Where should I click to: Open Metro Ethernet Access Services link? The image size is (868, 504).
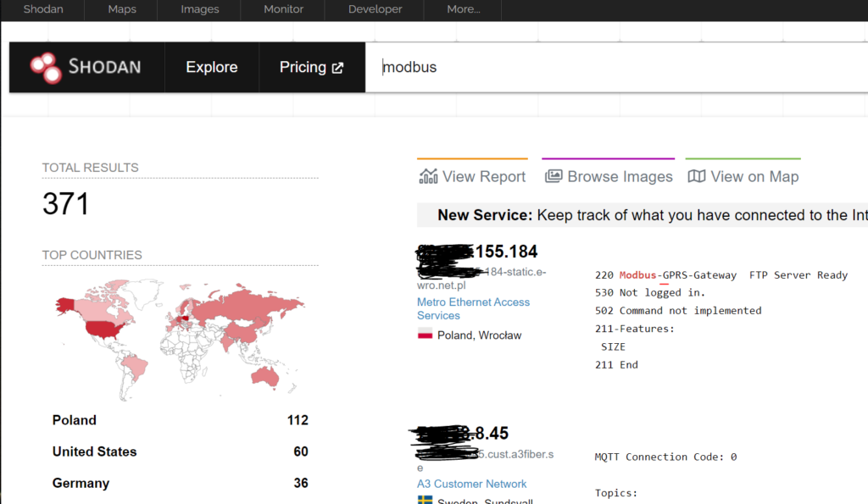(473, 308)
